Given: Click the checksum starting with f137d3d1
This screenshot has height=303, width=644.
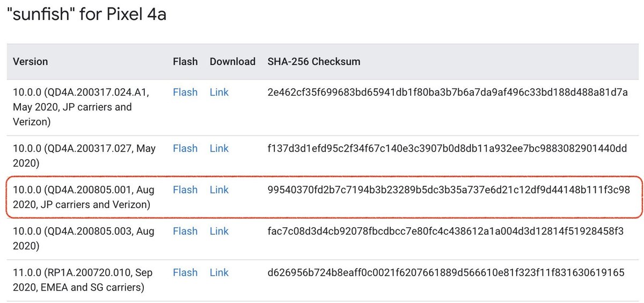Looking at the screenshot, I should coord(447,148).
